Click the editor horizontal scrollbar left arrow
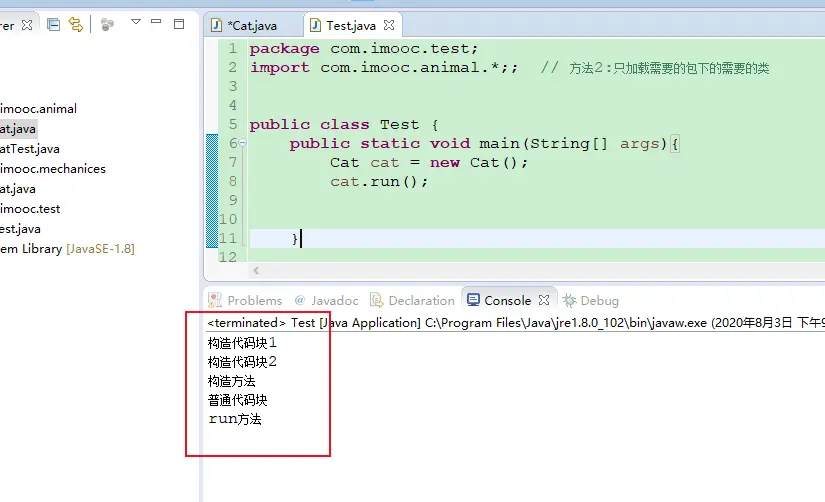 click(x=256, y=270)
